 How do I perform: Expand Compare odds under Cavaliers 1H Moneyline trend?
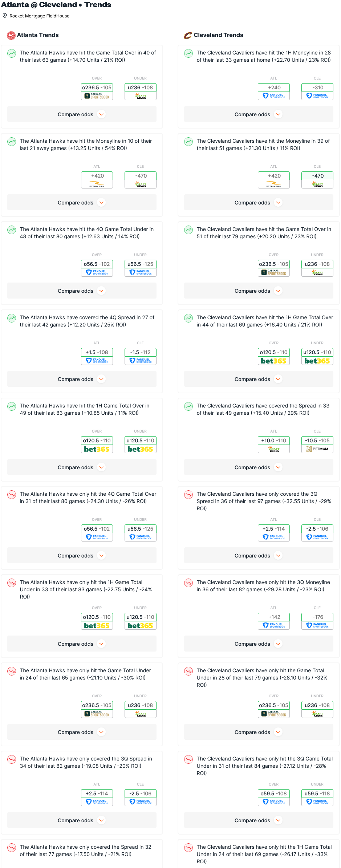(259, 114)
